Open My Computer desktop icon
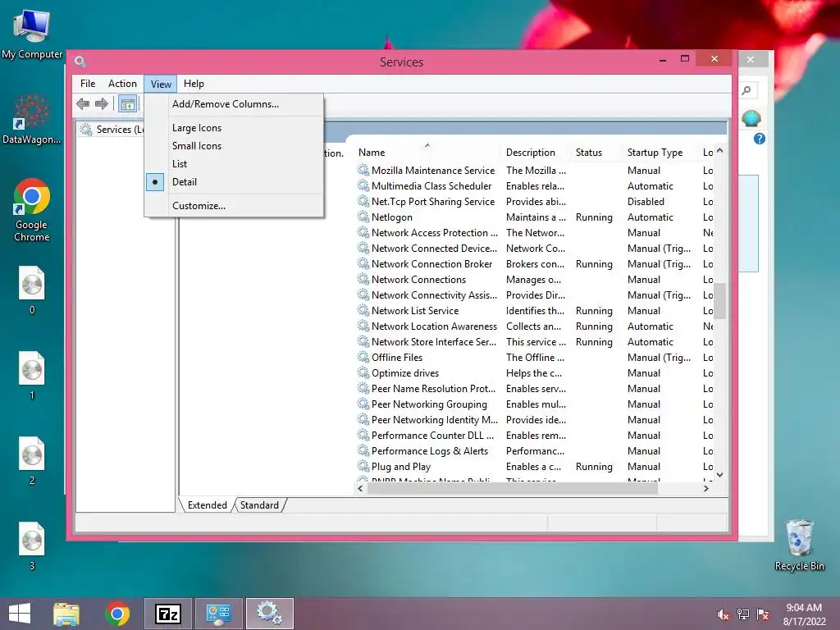 coord(32,33)
